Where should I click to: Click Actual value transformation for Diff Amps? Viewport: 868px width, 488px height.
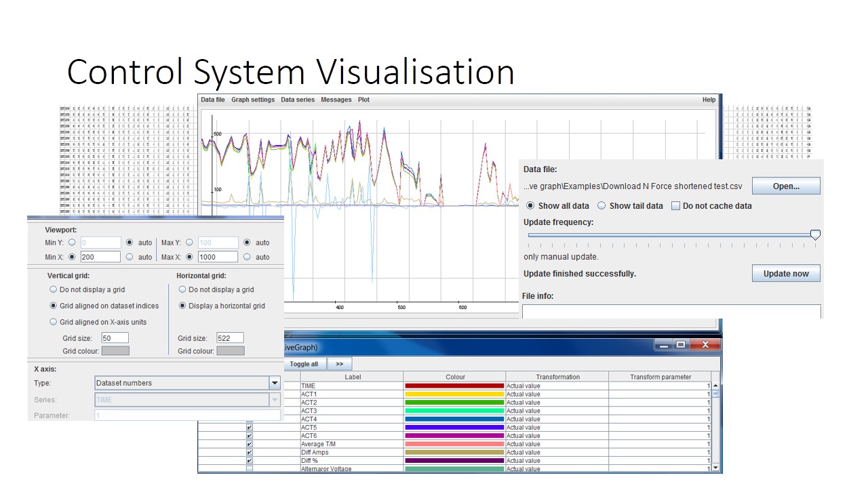click(557, 452)
